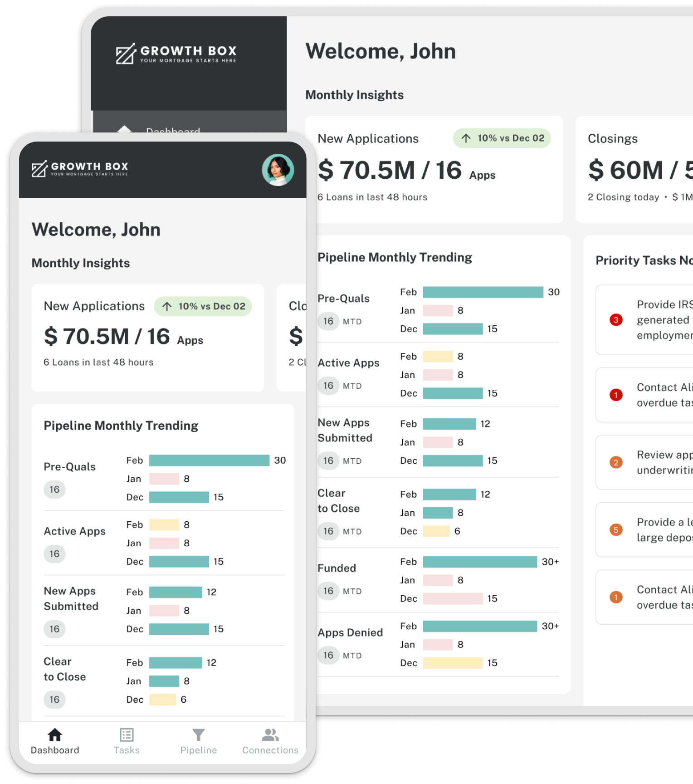Click '6 Loans in last 48 hours' on the phone
This screenshot has height=784, width=693.
coord(98,363)
